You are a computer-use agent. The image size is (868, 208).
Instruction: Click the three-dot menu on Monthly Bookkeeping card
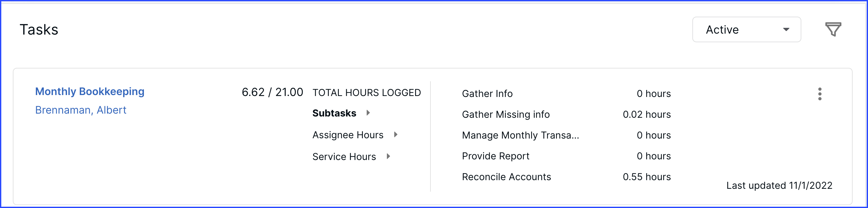820,95
